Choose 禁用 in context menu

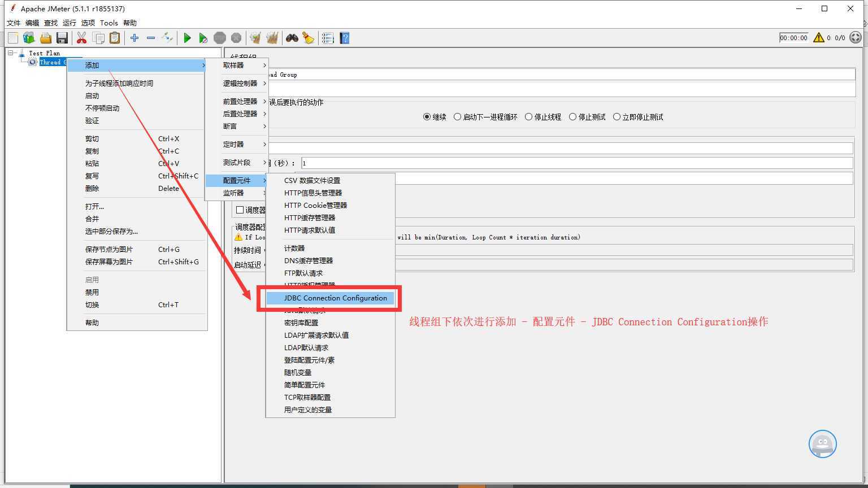(x=137, y=292)
